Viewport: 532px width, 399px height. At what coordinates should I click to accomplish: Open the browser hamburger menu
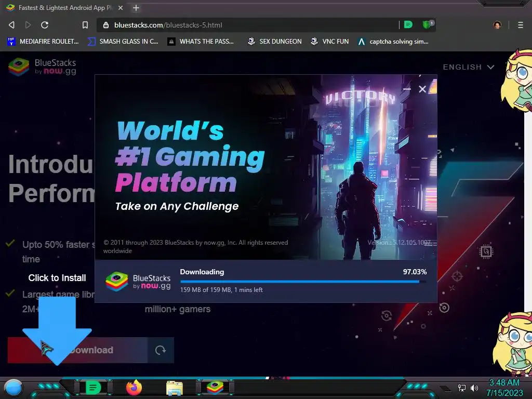521,25
